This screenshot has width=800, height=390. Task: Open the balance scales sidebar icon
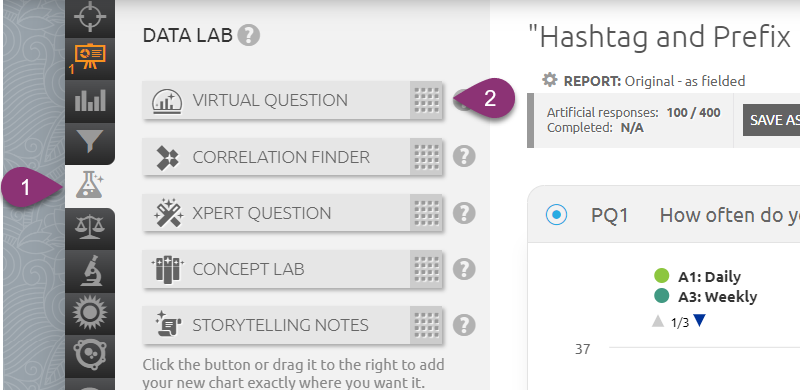coord(90,227)
